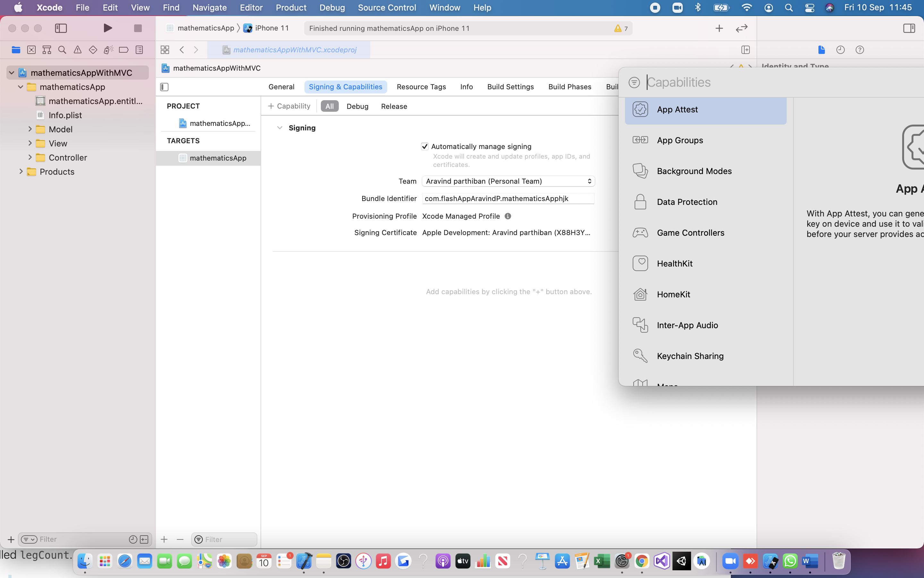
Task: Click the + Capability button
Action: (289, 106)
